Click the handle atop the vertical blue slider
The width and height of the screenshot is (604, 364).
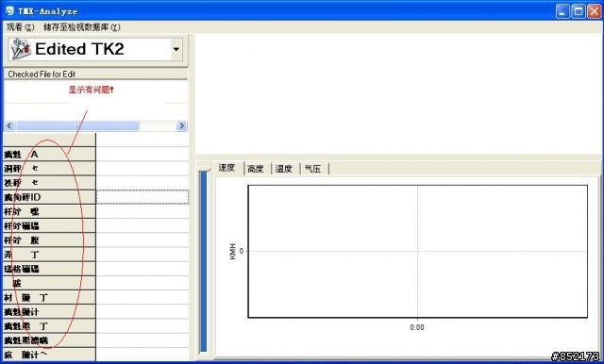204,168
